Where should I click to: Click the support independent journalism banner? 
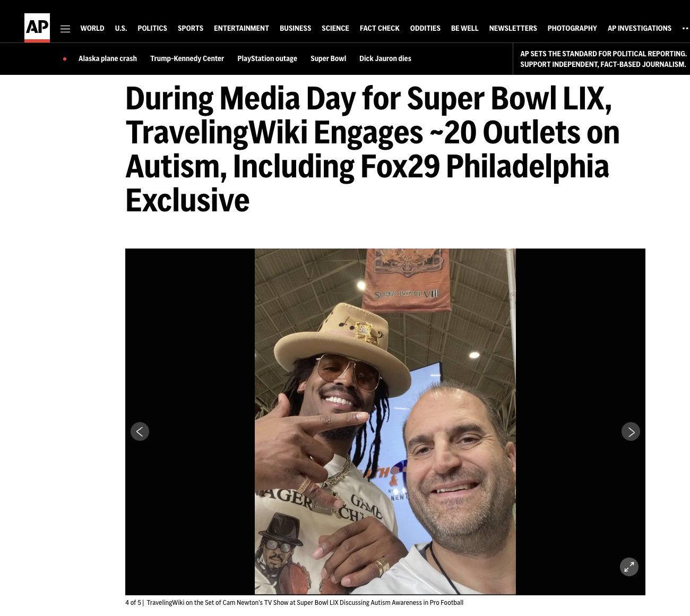[603, 59]
